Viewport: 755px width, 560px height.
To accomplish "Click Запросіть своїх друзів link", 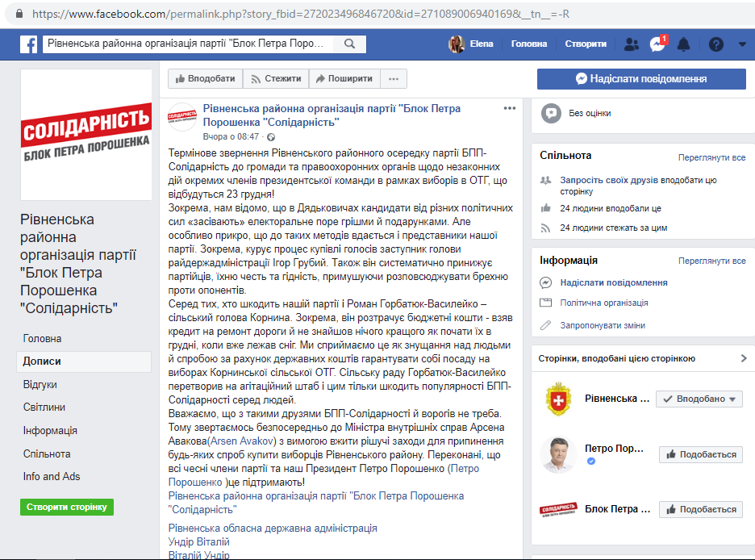I will click(x=609, y=180).
